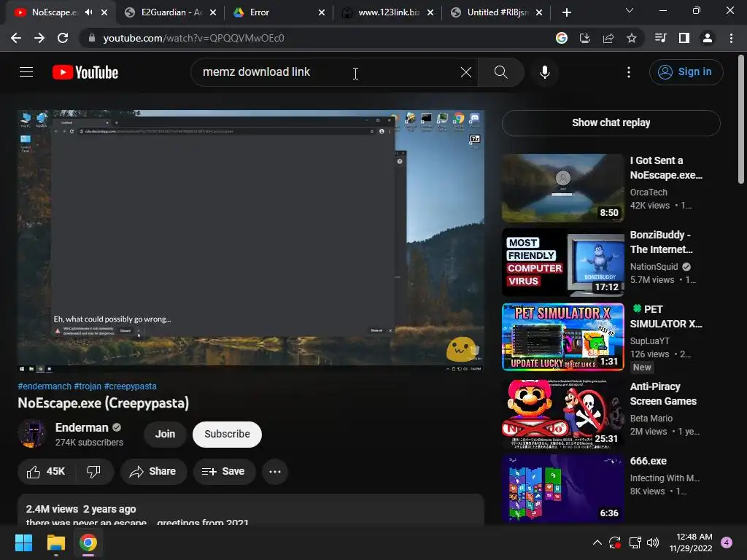Open the volume tray icon

653,542
